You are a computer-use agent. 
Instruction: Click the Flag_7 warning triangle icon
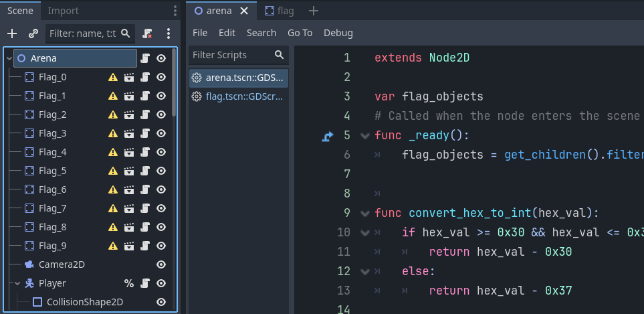click(112, 209)
